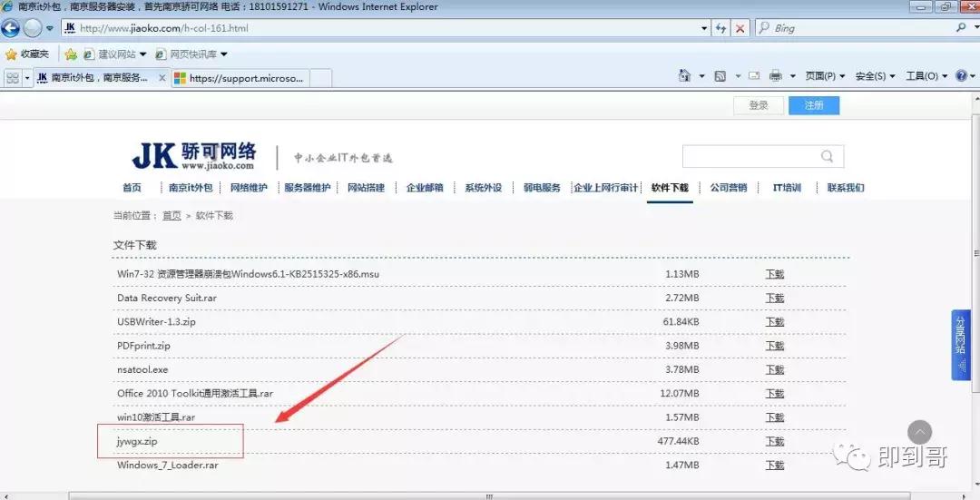Open the 弱电服务 navigation item
Screen dimensions: 980x500
(542, 188)
